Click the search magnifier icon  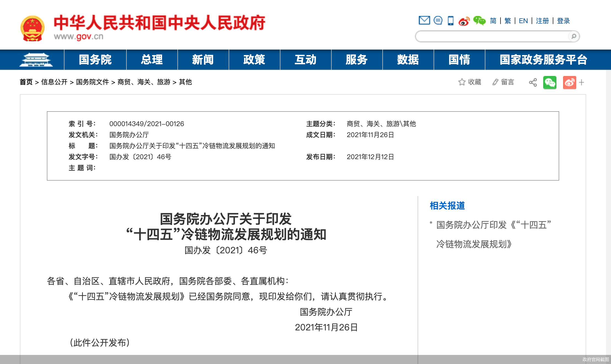pos(574,36)
